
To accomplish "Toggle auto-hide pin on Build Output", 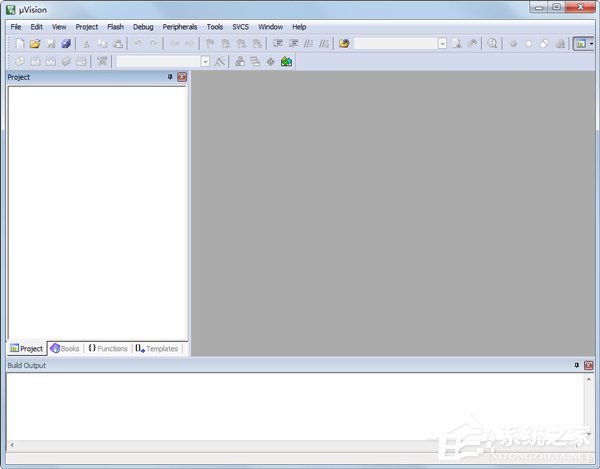I will pos(577,365).
